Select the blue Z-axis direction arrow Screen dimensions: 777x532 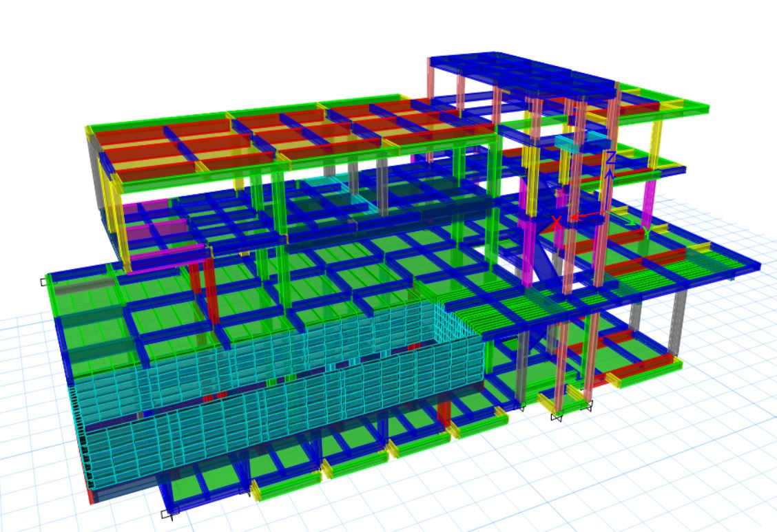tap(609, 186)
